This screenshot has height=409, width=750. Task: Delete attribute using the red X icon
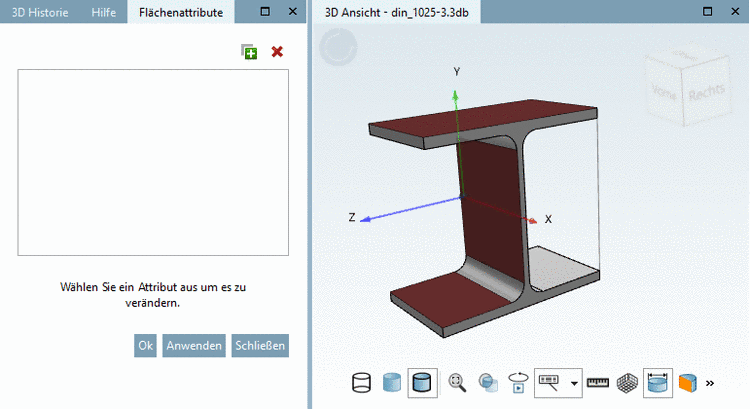tap(277, 52)
